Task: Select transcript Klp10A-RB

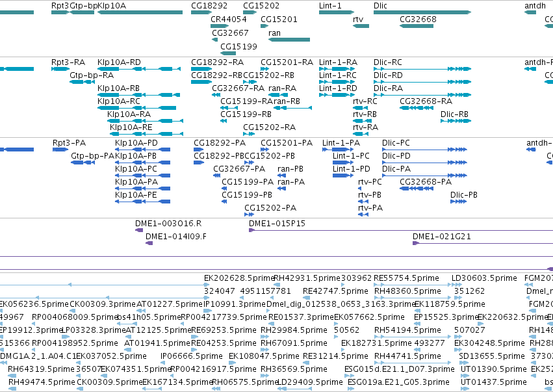Action: point(138,95)
